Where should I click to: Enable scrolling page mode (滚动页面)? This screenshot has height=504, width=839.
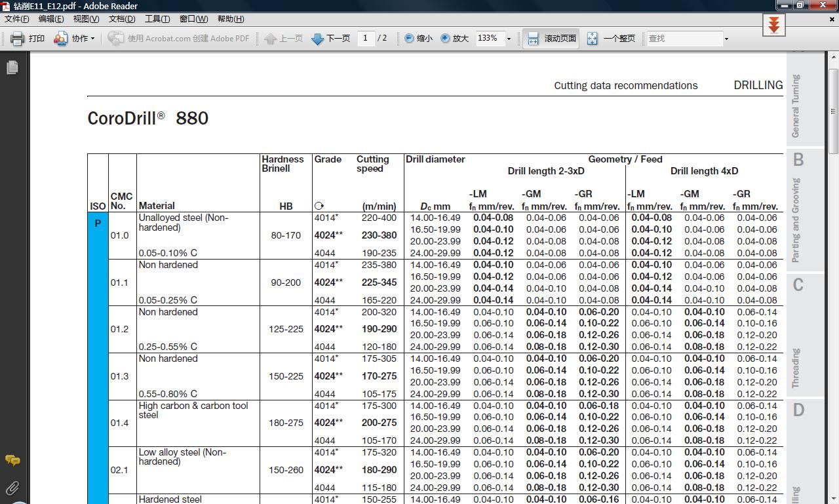point(551,39)
